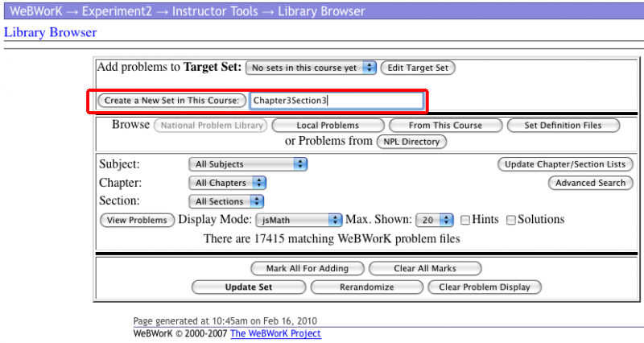Click Create a New Set in This Course
Viewport: 644px width, 343px height.
[171, 101]
